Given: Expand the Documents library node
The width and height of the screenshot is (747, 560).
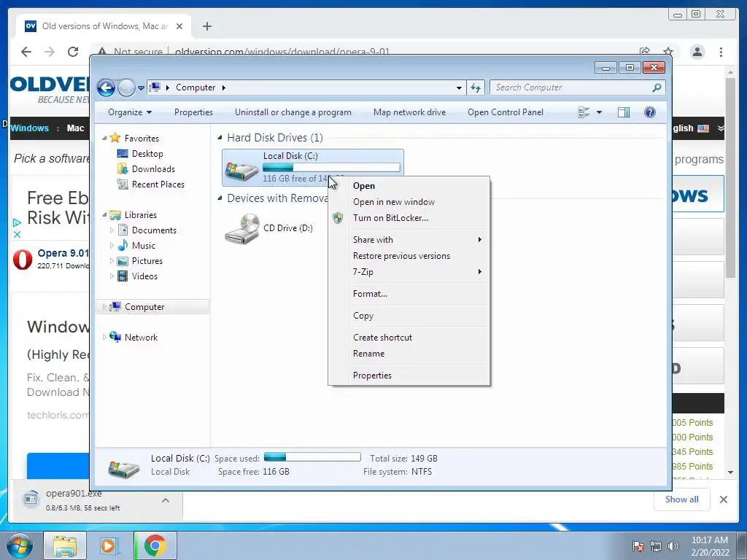Looking at the screenshot, I should pos(112,230).
